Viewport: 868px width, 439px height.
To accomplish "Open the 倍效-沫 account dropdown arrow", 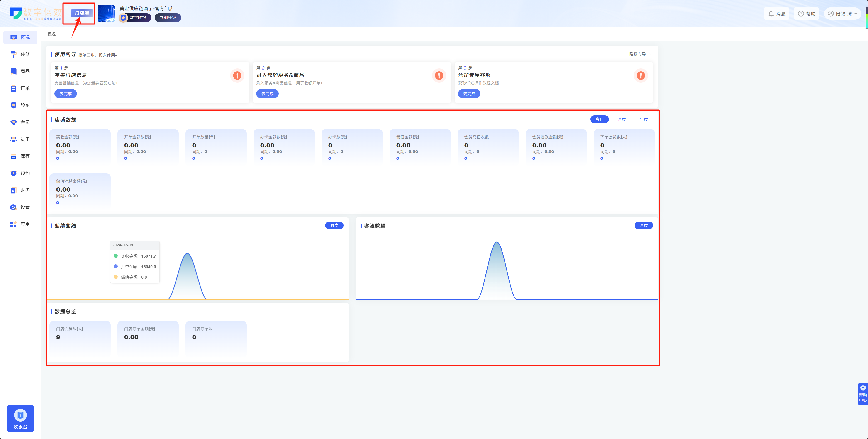I will click(x=856, y=14).
